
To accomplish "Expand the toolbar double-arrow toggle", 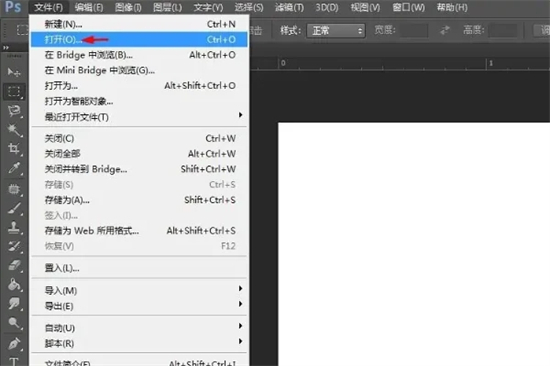I will (x=6, y=47).
